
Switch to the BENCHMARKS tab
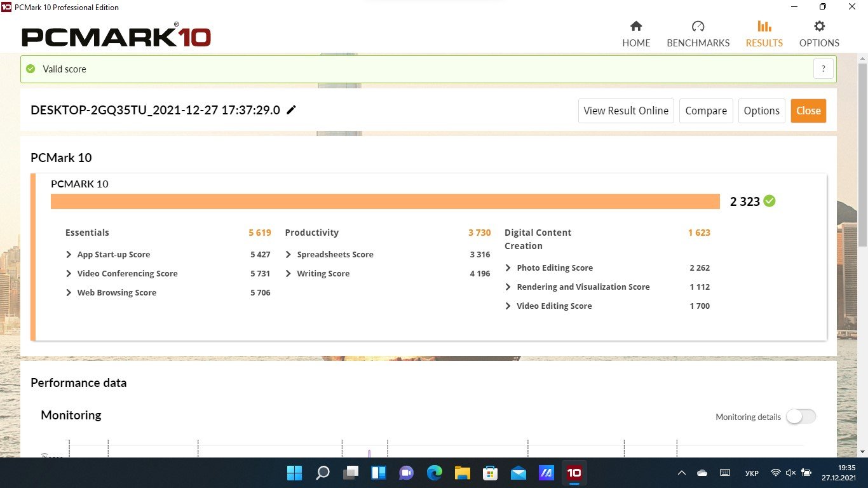click(698, 34)
